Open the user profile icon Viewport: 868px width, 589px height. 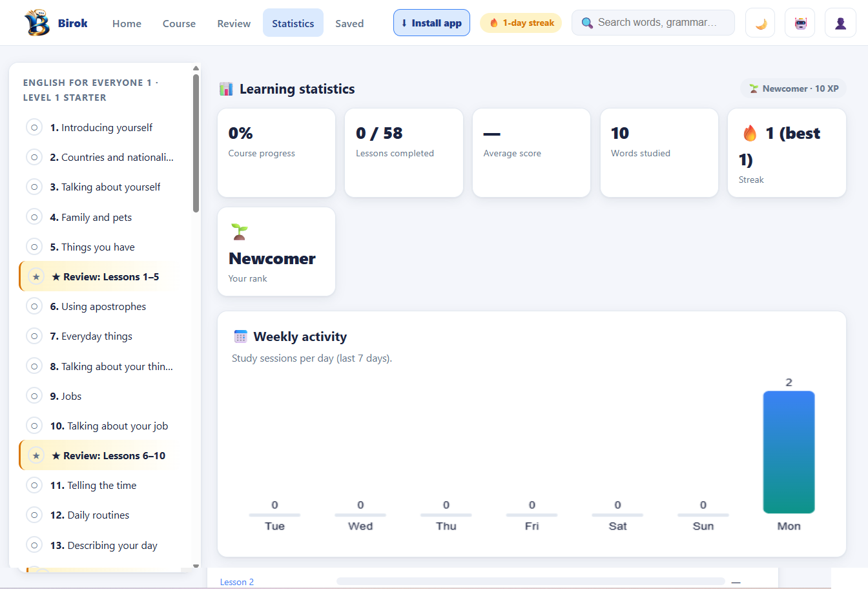click(840, 23)
